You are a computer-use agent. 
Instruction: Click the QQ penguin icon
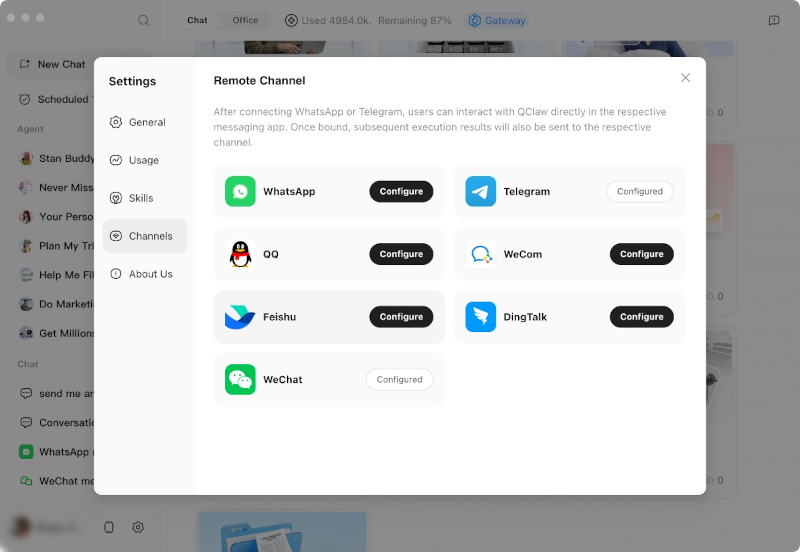(240, 254)
